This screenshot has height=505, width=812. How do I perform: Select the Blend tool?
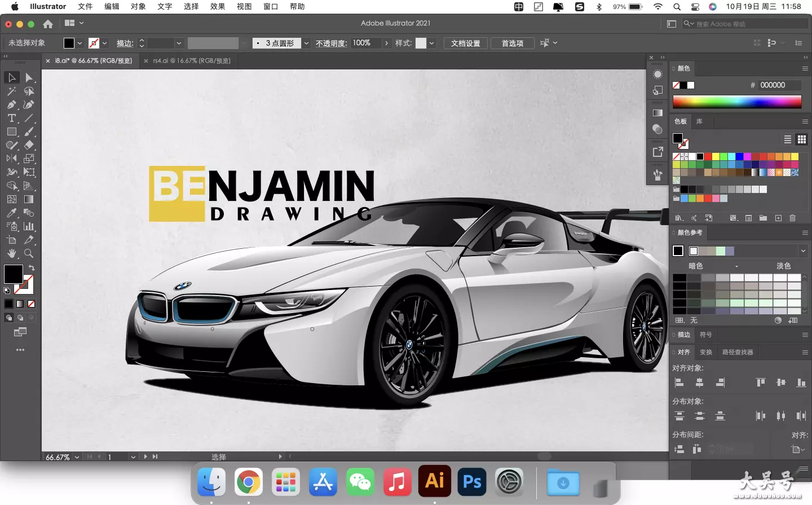pyautogui.click(x=29, y=213)
